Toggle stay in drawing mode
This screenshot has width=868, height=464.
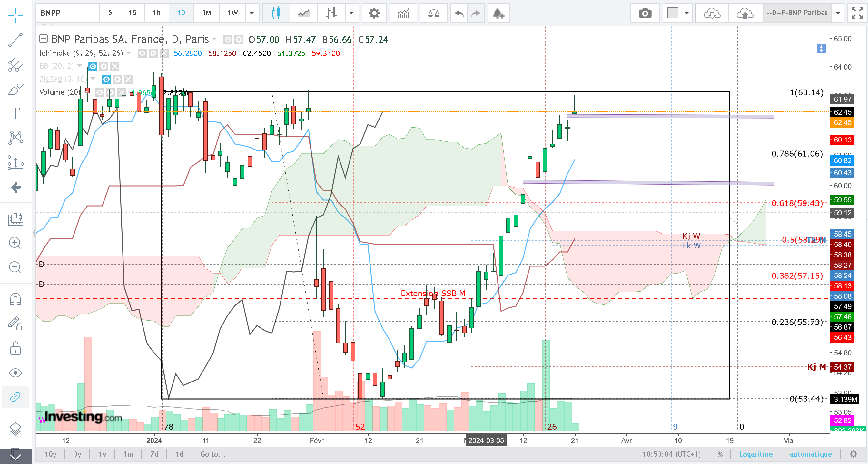[15, 324]
